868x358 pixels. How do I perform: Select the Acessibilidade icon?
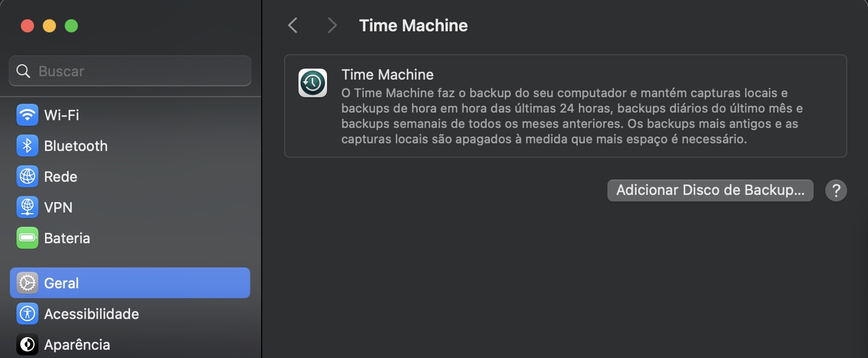click(x=26, y=314)
